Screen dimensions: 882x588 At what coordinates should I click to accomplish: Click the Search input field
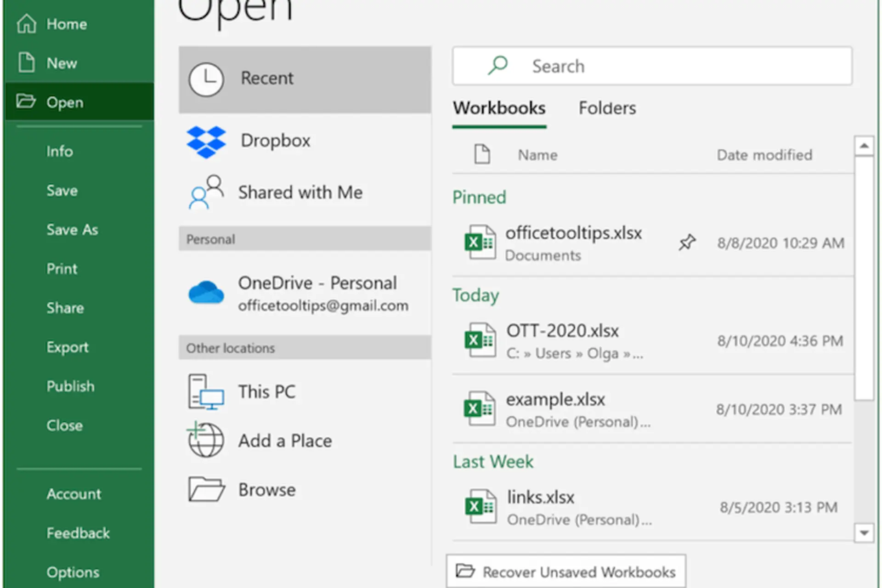pos(652,66)
